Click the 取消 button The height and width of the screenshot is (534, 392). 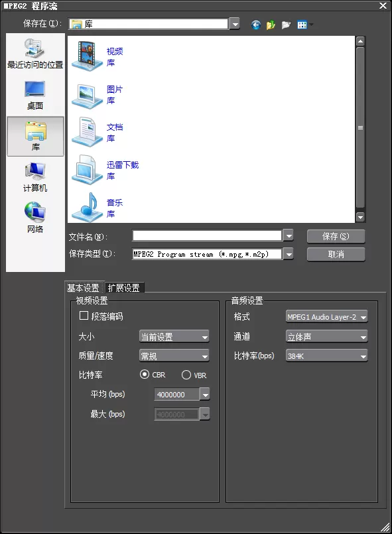click(x=336, y=254)
